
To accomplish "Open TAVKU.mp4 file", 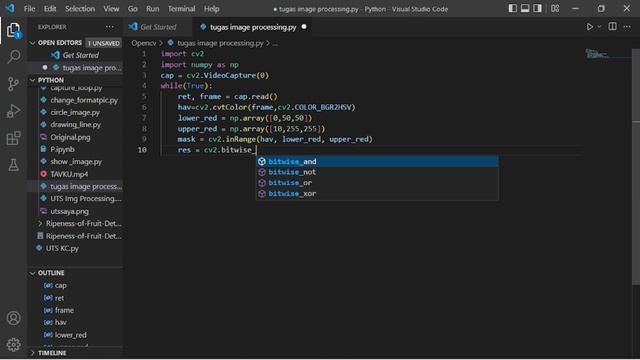I will [76, 174].
